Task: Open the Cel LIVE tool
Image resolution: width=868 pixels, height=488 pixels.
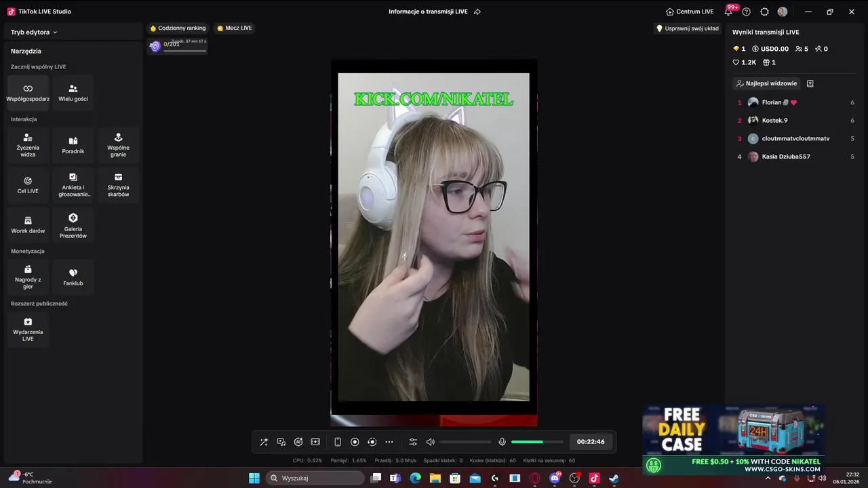Action: [28, 185]
